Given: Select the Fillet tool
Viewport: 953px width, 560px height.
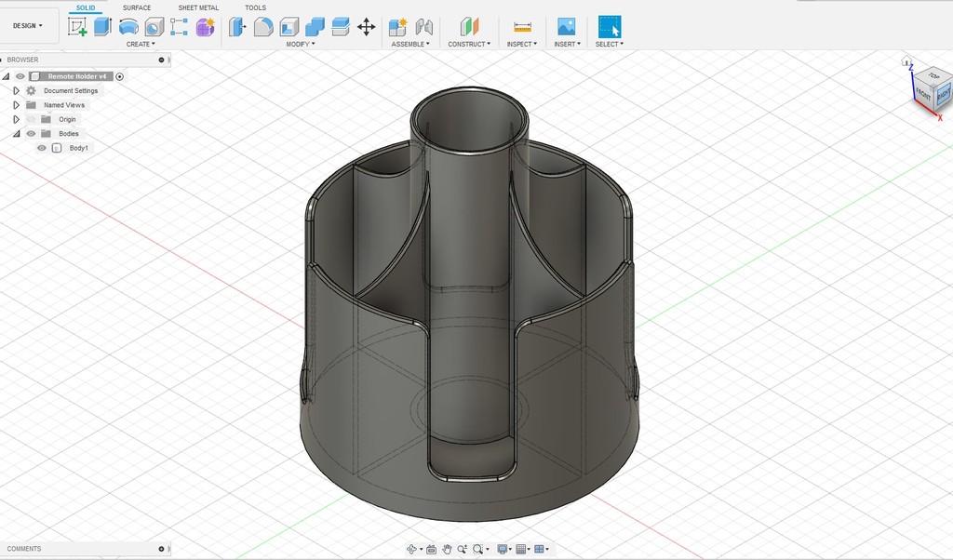Looking at the screenshot, I should click(x=262, y=26).
